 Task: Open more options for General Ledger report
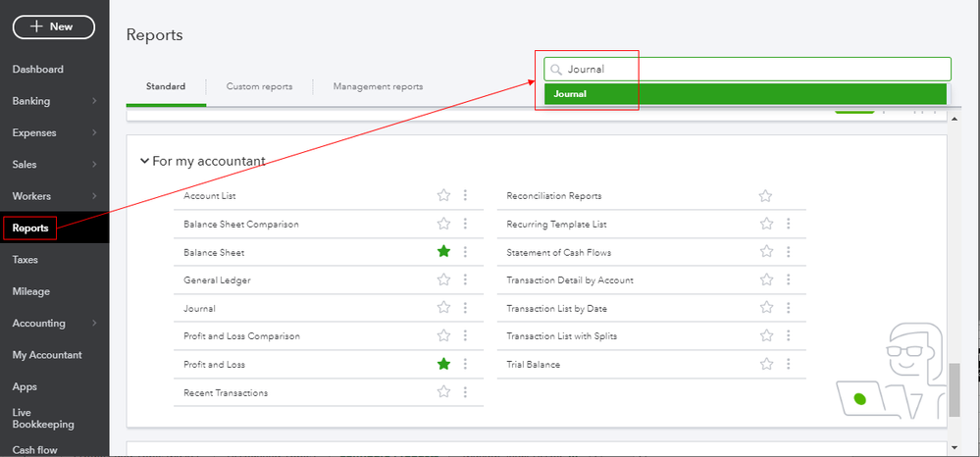pyautogui.click(x=465, y=280)
